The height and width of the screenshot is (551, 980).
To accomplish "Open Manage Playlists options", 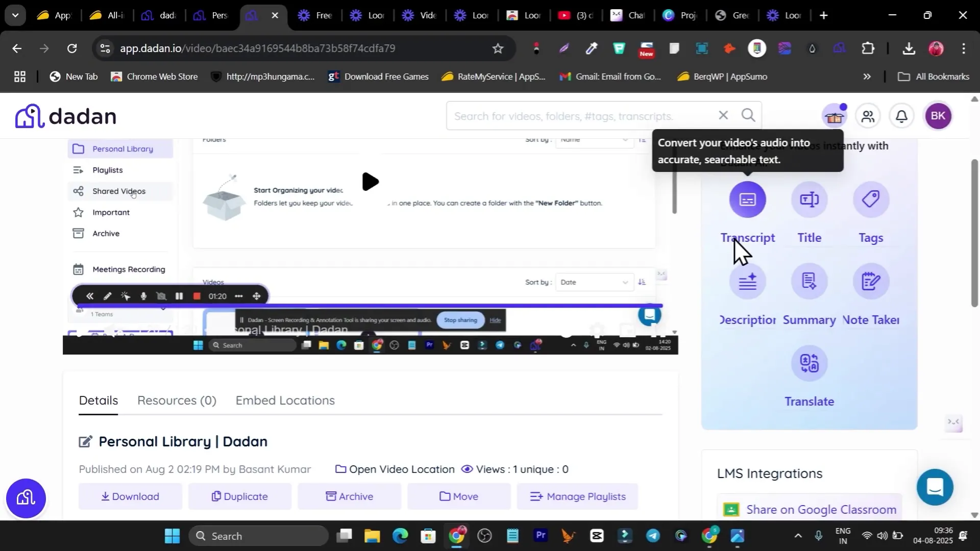I will click(577, 496).
